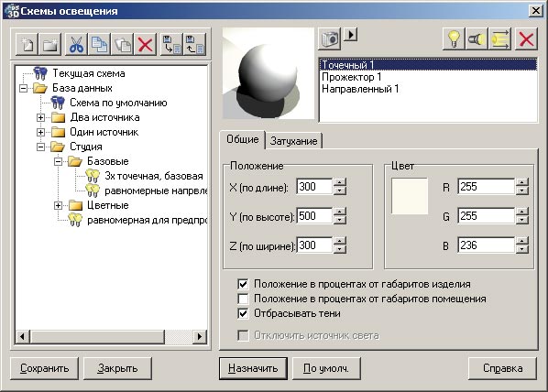Open Справка help button
Screen dimensions: 548x392
pyautogui.click(x=502, y=368)
